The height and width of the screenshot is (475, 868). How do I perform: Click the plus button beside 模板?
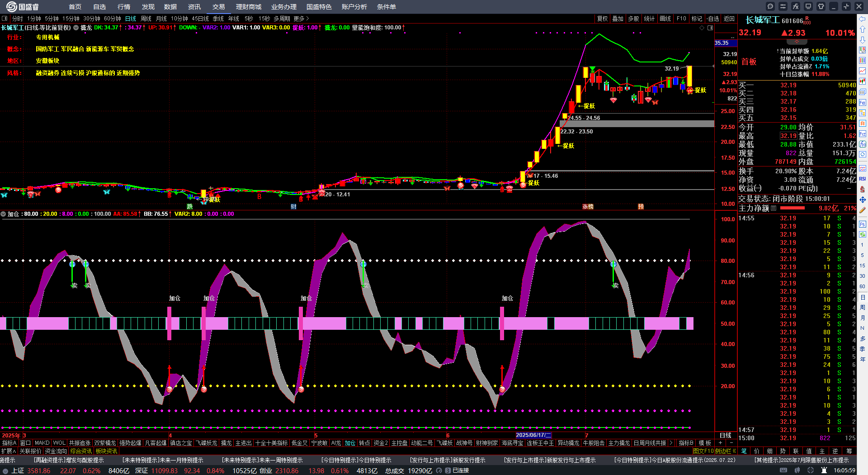(720, 443)
